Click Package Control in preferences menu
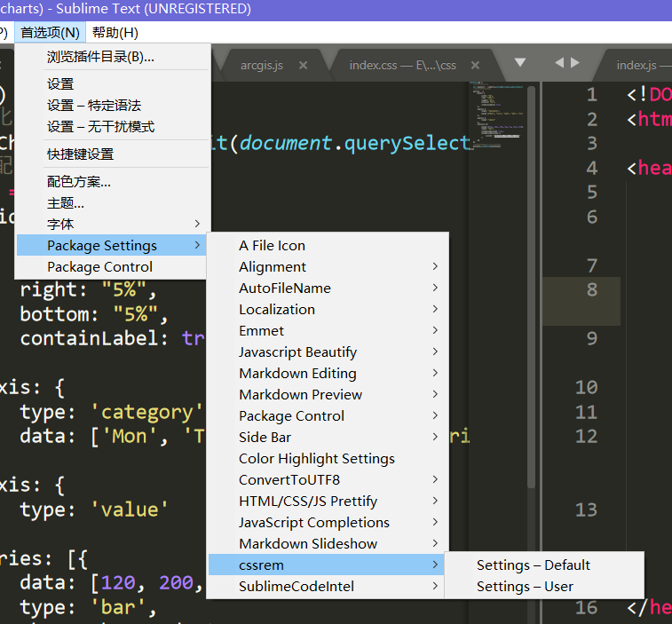The image size is (672, 624). pyautogui.click(x=99, y=267)
